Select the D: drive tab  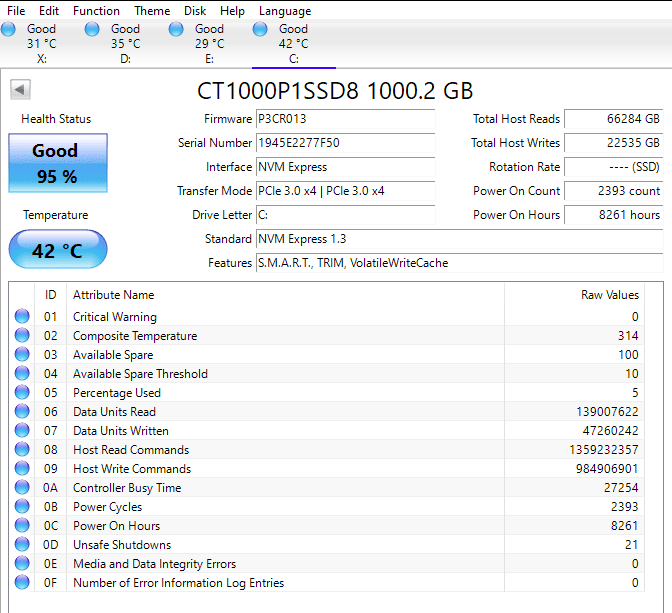[126, 44]
